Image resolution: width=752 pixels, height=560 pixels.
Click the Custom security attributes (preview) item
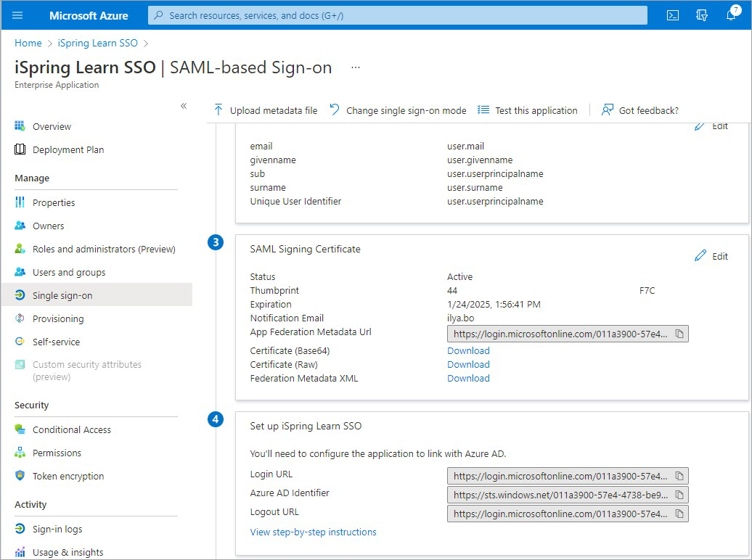(x=87, y=371)
